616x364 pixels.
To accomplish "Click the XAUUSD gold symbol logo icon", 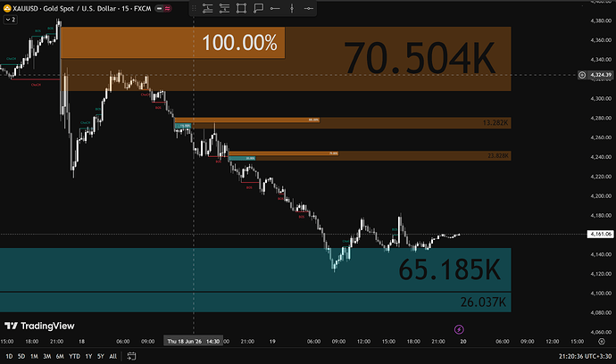I will tap(7, 8).
